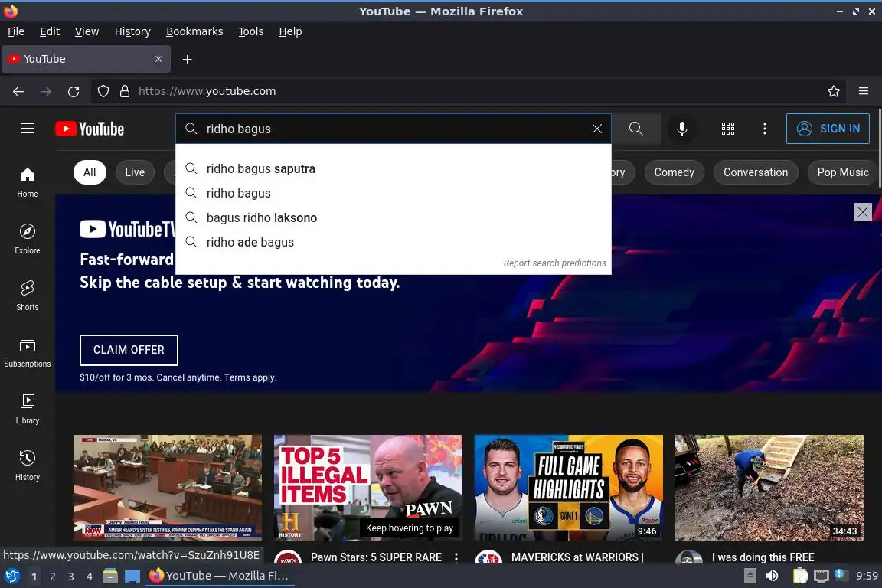This screenshot has width=882, height=588.
Task: Switch to workspace 2 in taskbar
Action: [52, 577]
